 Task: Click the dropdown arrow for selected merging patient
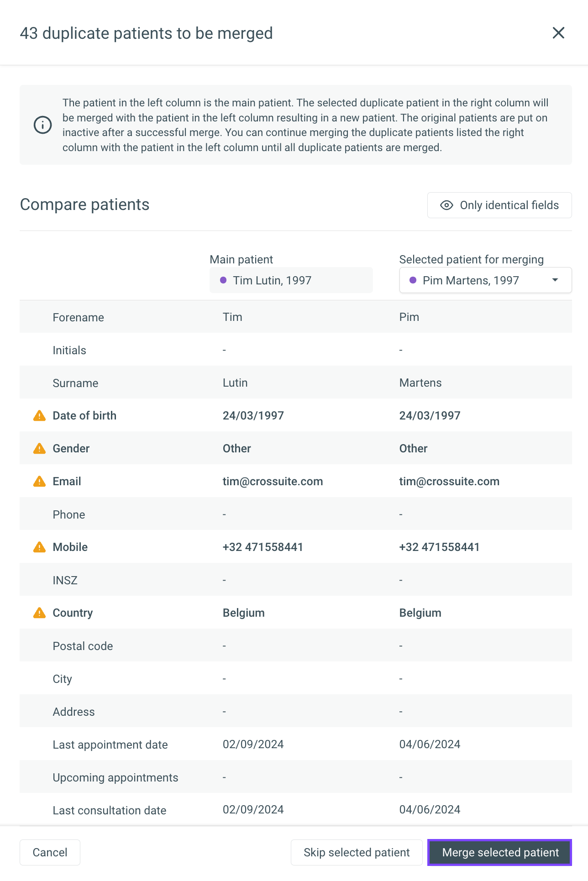(555, 280)
